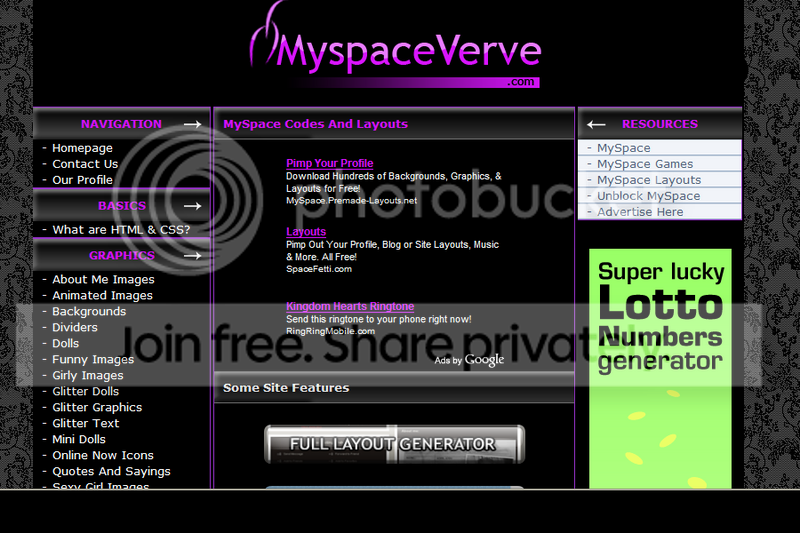Open Glitter Dolls category

85,391
